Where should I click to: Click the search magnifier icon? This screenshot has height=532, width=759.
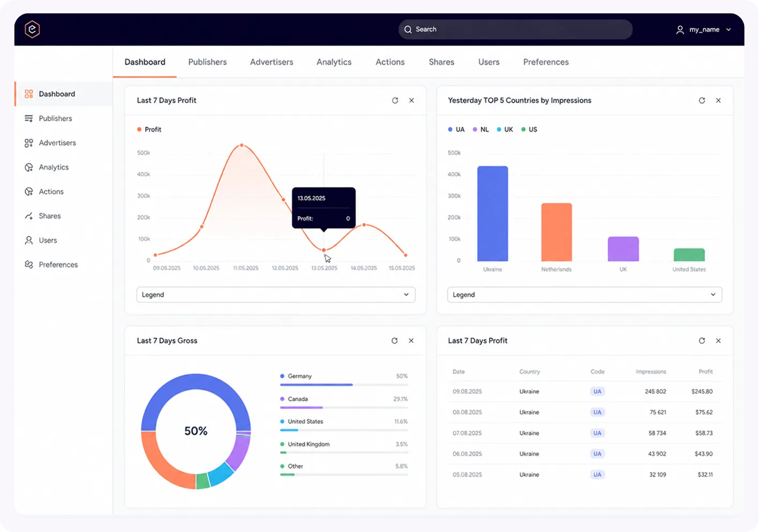click(408, 29)
